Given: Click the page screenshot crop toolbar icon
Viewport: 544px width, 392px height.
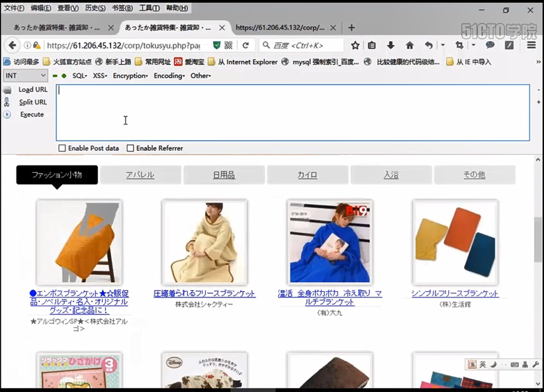Looking at the screenshot, I should [x=460, y=46].
